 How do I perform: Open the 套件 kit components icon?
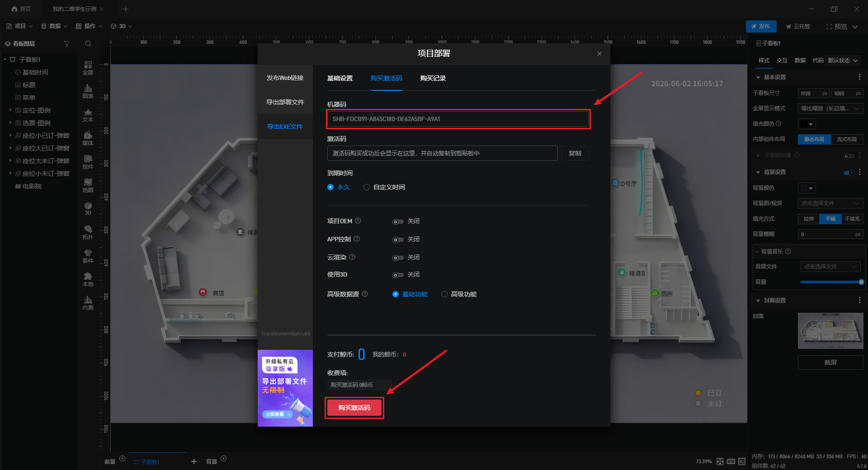(88, 256)
